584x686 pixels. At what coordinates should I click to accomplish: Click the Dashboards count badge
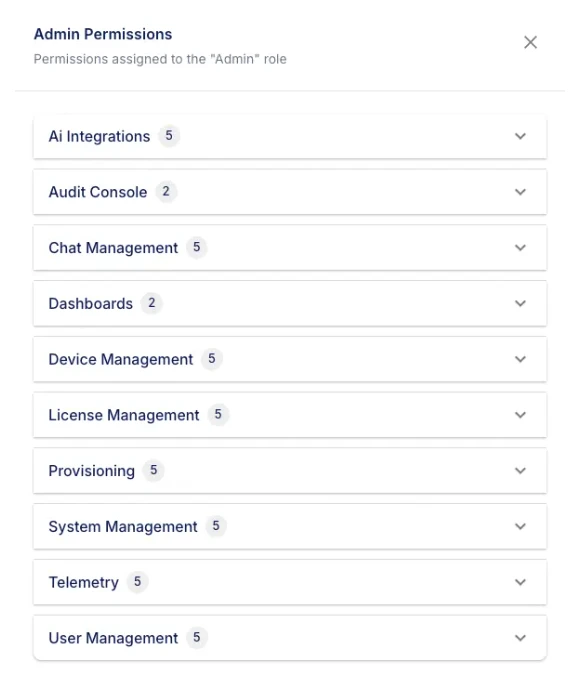pyautogui.click(x=151, y=303)
